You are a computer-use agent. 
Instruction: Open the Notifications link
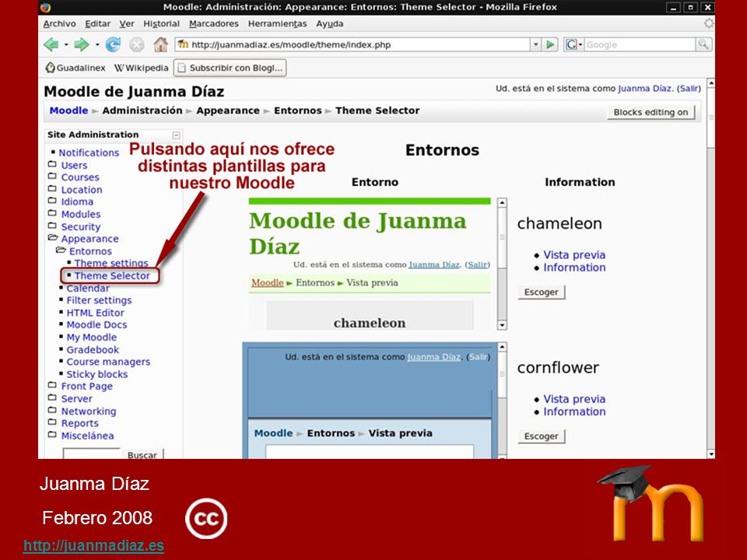(89, 153)
